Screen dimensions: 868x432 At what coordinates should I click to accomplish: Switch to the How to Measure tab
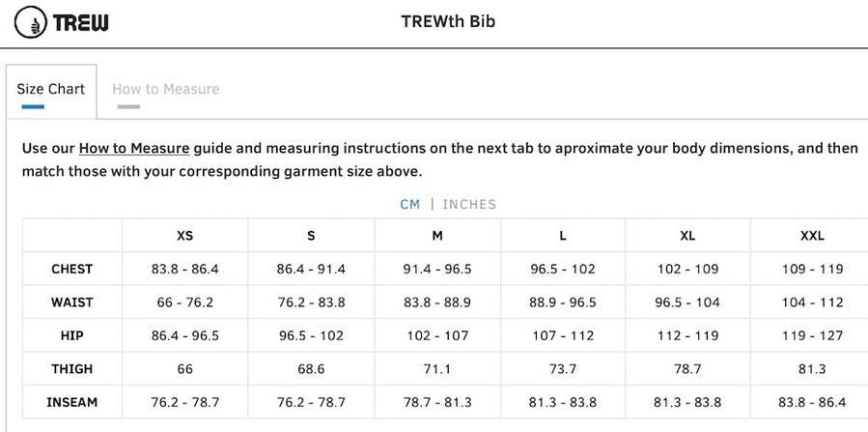[x=165, y=89]
